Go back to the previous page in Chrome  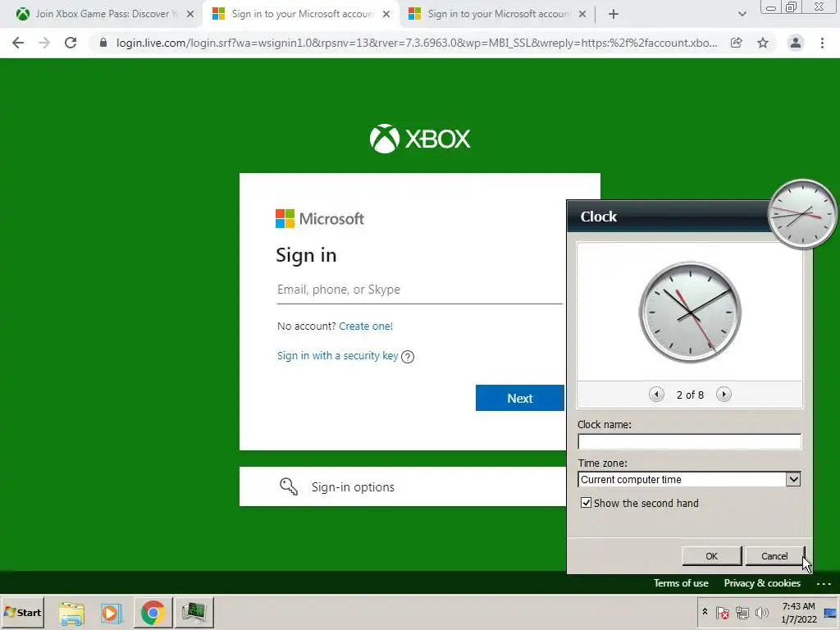coord(18,43)
